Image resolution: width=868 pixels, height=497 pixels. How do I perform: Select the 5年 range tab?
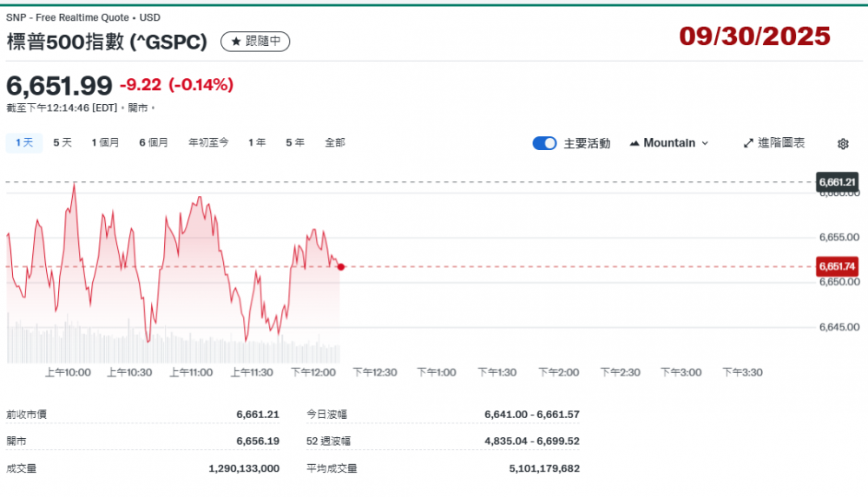tap(295, 142)
